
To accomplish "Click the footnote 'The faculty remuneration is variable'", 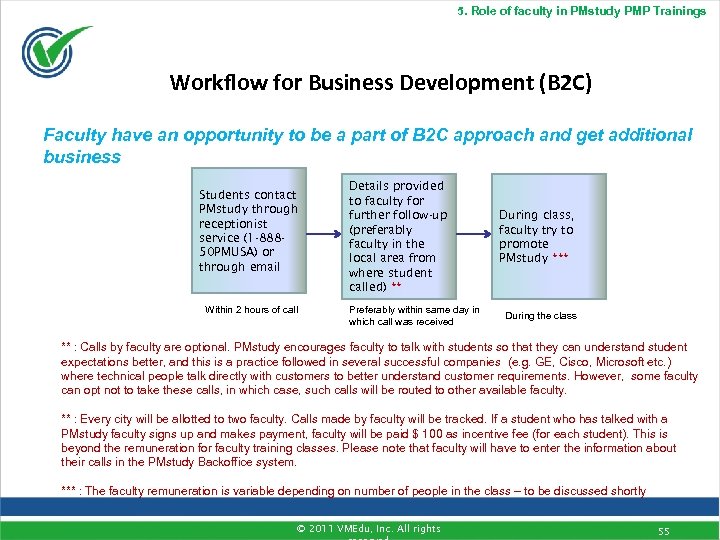I will point(354,491).
